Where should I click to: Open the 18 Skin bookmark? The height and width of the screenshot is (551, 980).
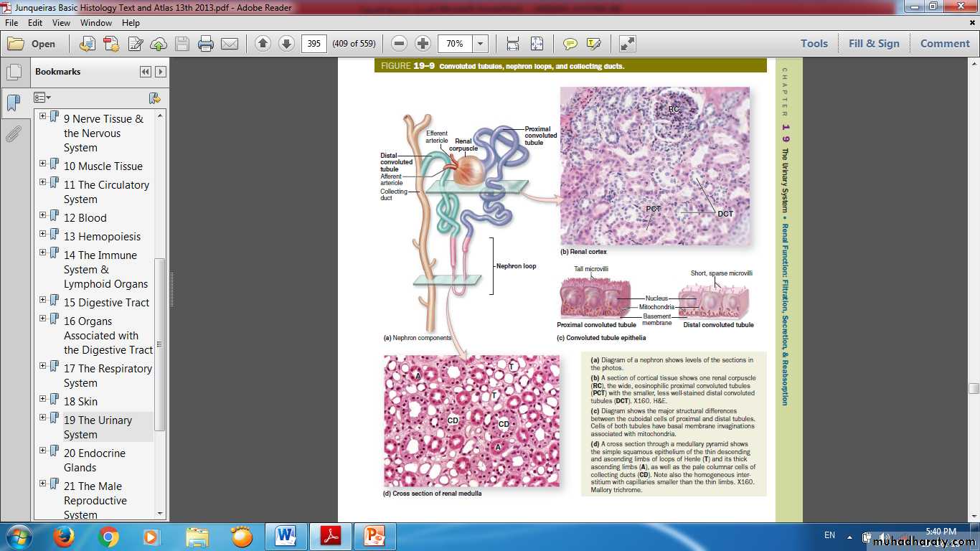(80, 402)
